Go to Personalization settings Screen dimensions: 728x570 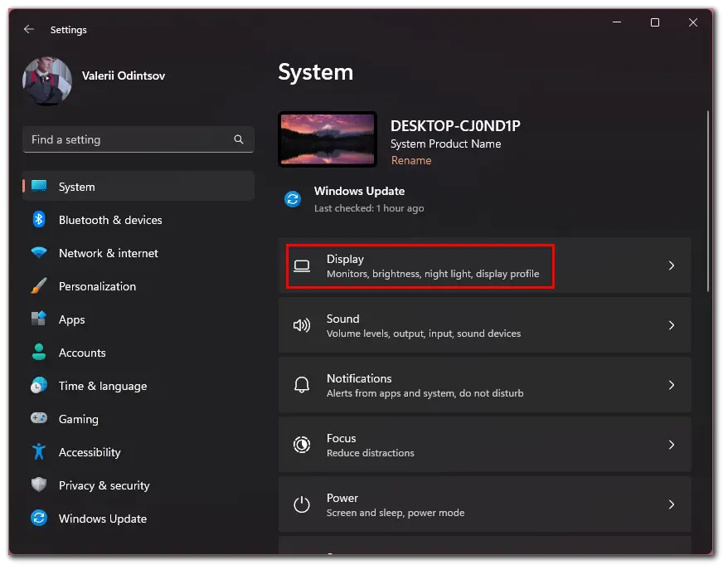(x=138, y=285)
